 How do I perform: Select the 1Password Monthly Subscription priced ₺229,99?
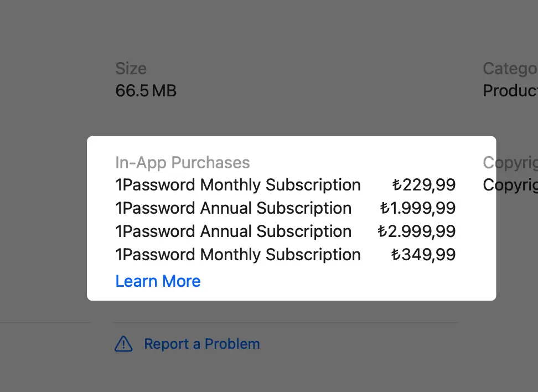click(x=238, y=185)
